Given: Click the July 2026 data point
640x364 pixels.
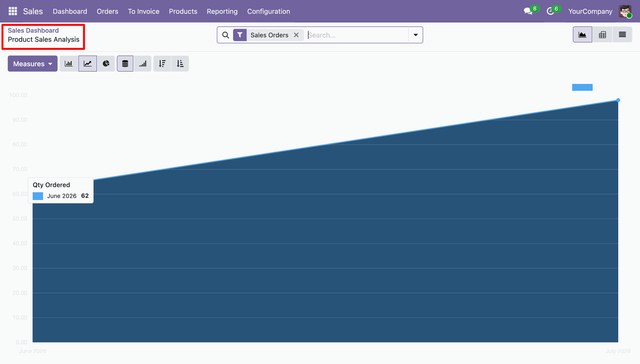Looking at the screenshot, I should pos(618,100).
